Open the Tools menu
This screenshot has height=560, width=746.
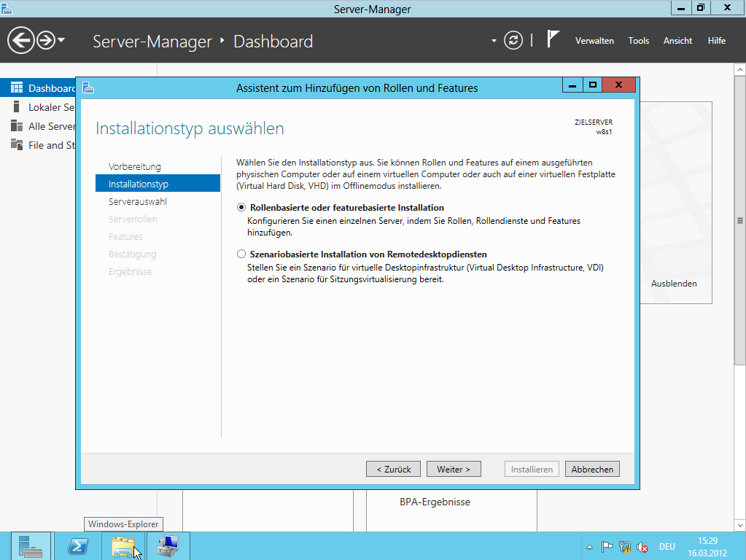(x=638, y=41)
